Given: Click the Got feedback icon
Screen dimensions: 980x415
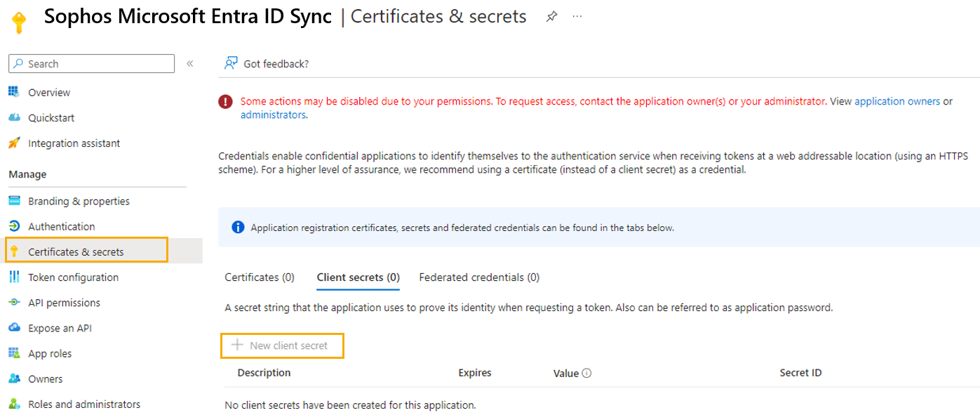Looking at the screenshot, I should [231, 63].
